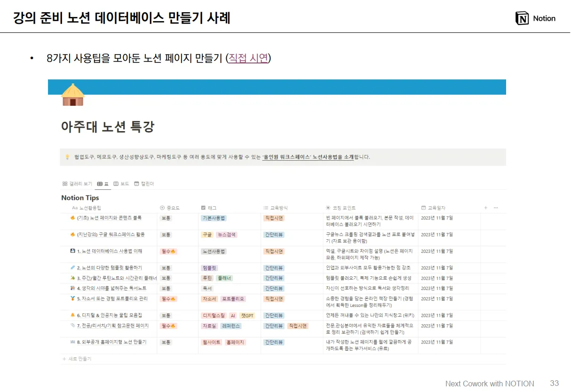
Task: Click the 포트폴리오 tag chip
Action: [x=233, y=299]
